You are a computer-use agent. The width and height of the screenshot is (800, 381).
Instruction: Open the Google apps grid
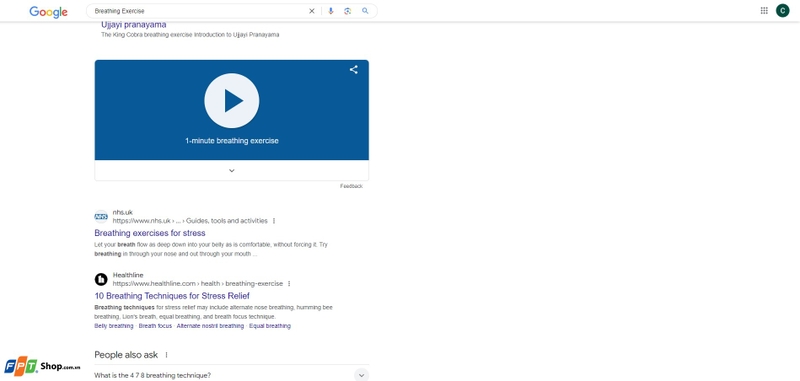point(764,11)
